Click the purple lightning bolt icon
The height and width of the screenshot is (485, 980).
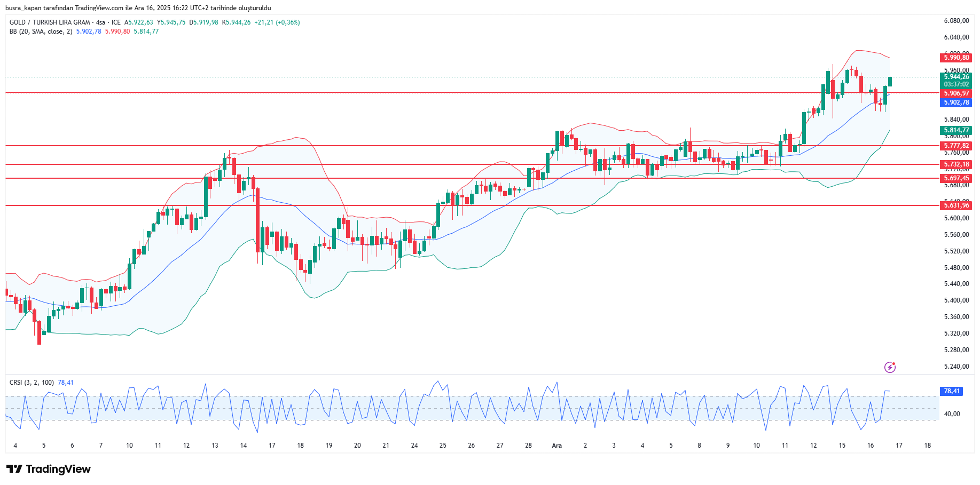[890, 367]
